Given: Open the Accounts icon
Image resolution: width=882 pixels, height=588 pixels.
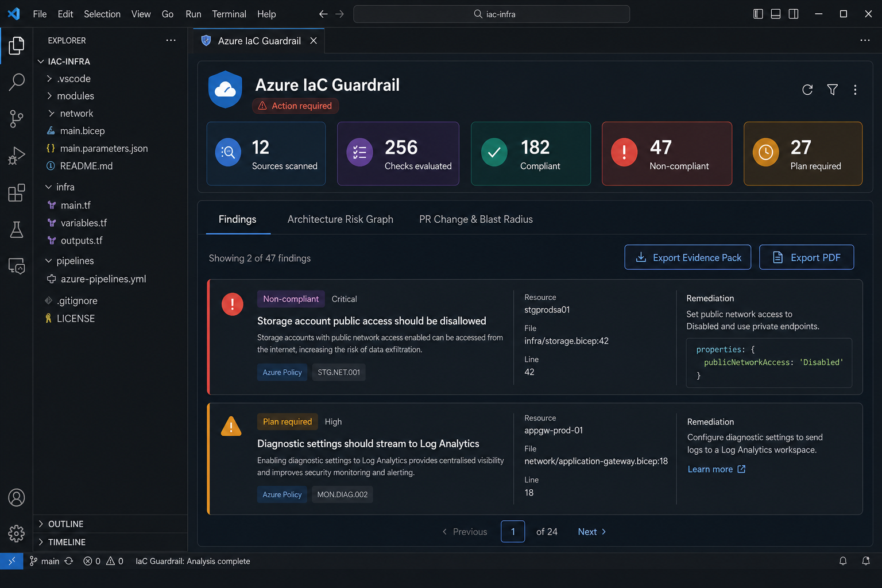Looking at the screenshot, I should click(16, 497).
